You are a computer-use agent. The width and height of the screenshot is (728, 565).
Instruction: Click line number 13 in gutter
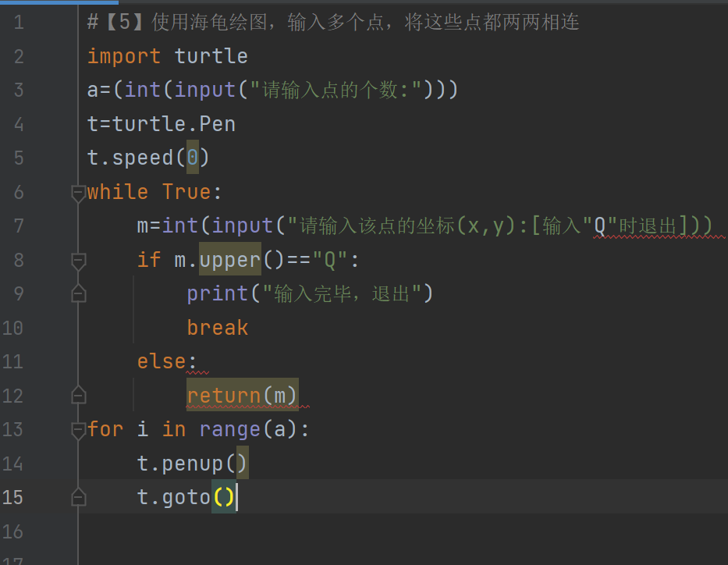tap(12, 429)
